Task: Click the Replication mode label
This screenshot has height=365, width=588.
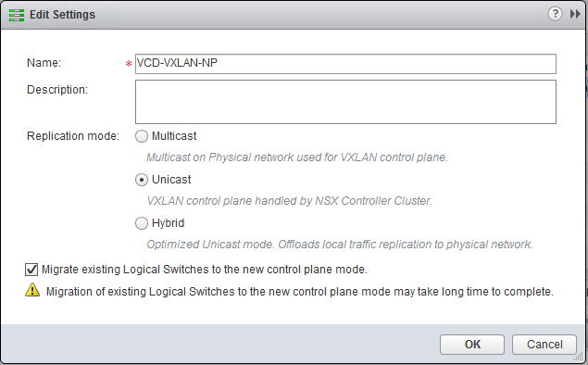Action: [x=73, y=136]
